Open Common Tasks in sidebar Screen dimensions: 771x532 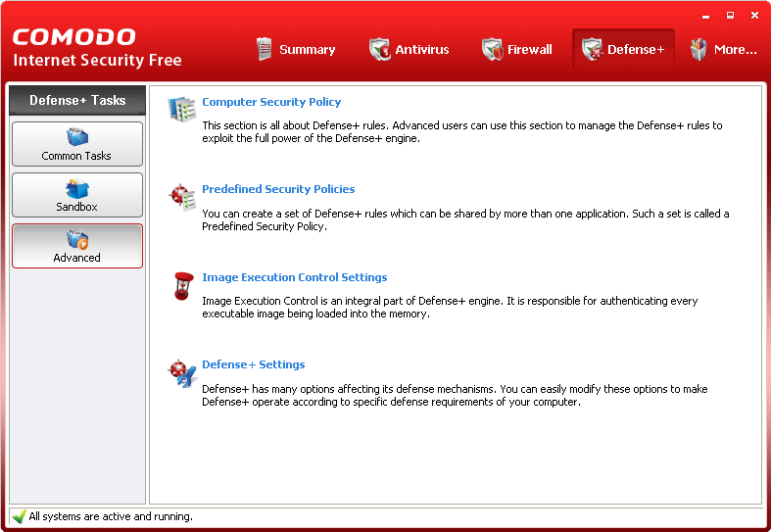tap(77, 144)
